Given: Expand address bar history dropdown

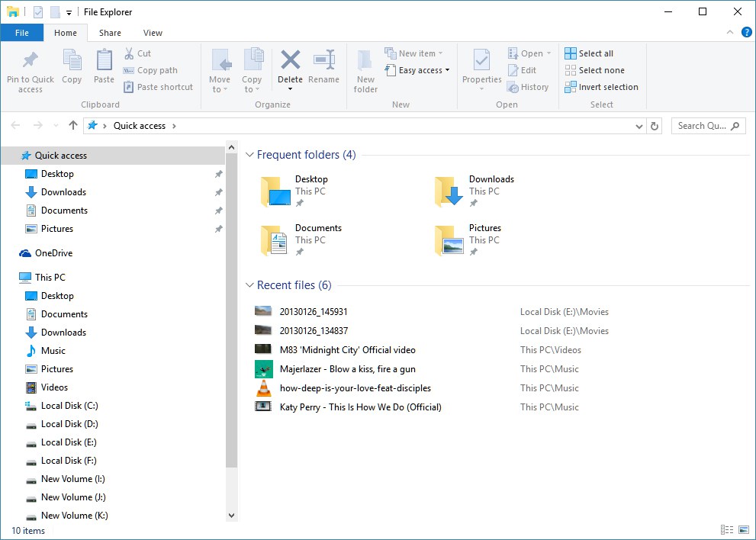Looking at the screenshot, I should [639, 127].
